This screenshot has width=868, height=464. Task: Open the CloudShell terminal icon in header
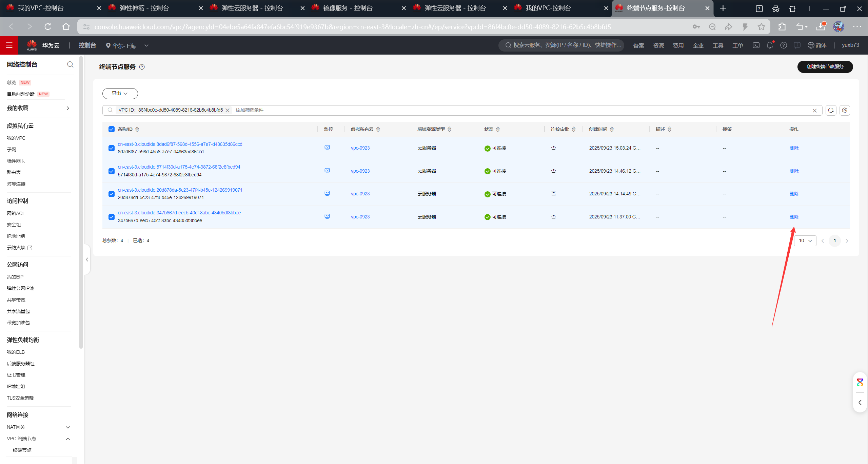756,45
